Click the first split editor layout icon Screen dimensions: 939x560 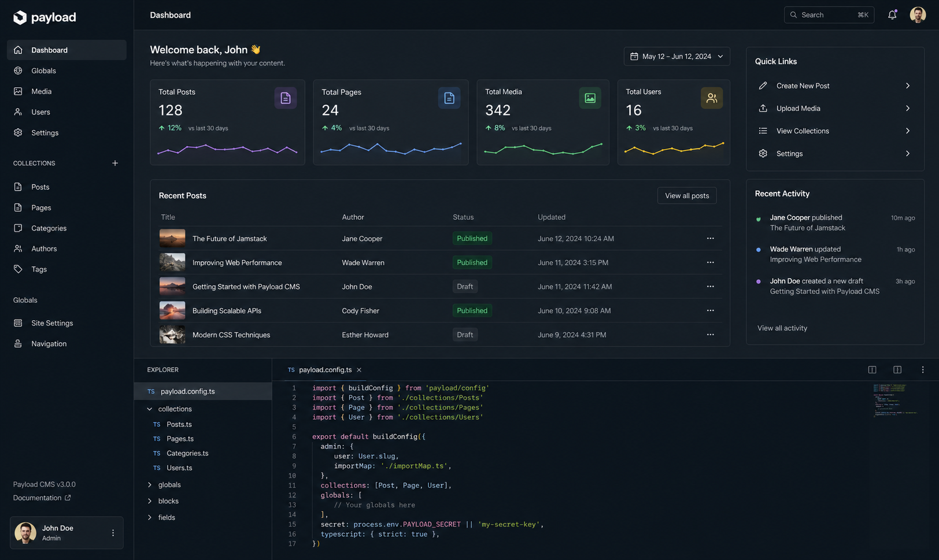[x=872, y=370]
